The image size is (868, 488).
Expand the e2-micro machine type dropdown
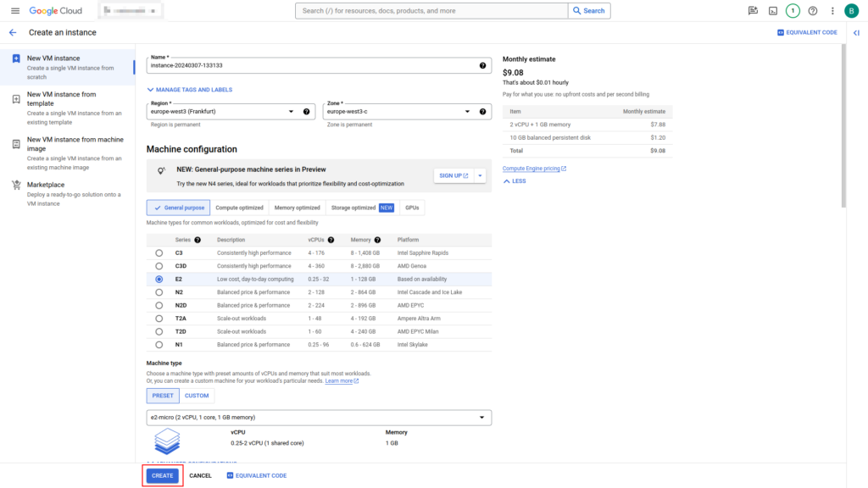(319, 417)
